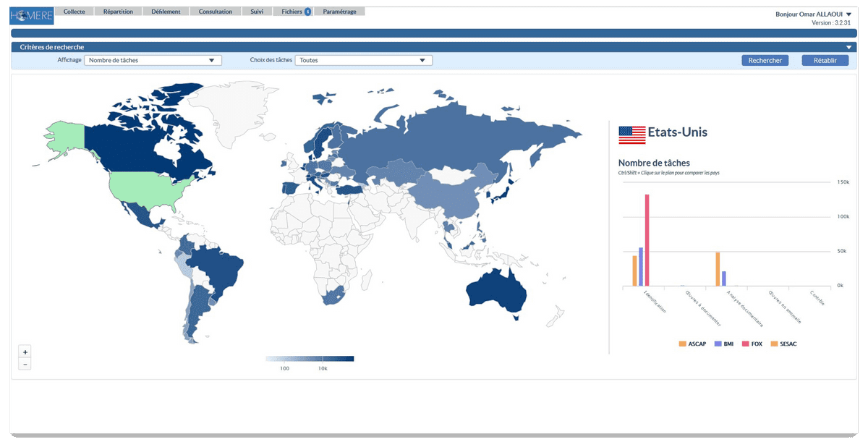Switch to the Collecte tab
Viewport: 868px width, 447px height.
point(75,12)
